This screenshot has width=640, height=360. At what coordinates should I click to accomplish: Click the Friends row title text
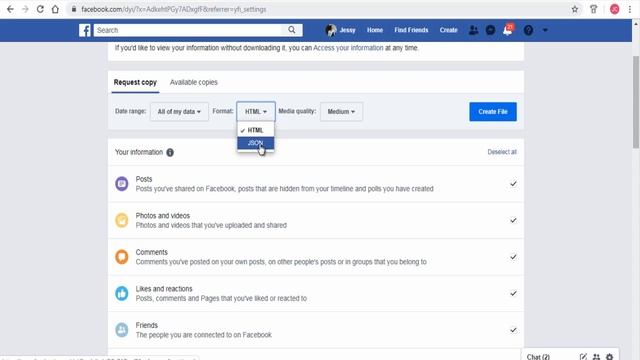tap(147, 325)
